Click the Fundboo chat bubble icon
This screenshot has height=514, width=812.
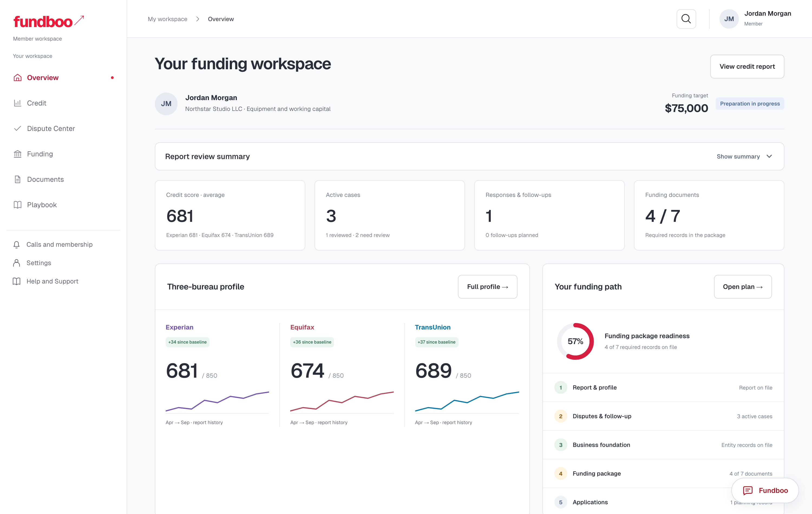748,490
